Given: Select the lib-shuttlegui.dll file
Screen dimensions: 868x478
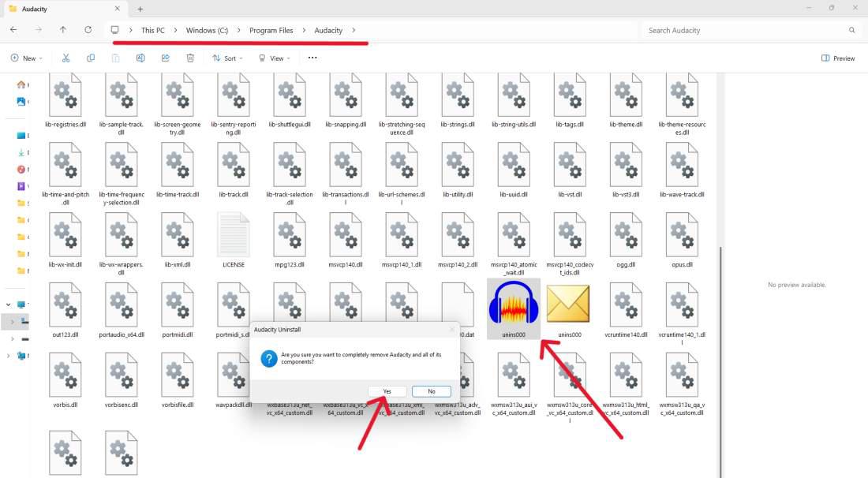Looking at the screenshot, I should [289, 101].
